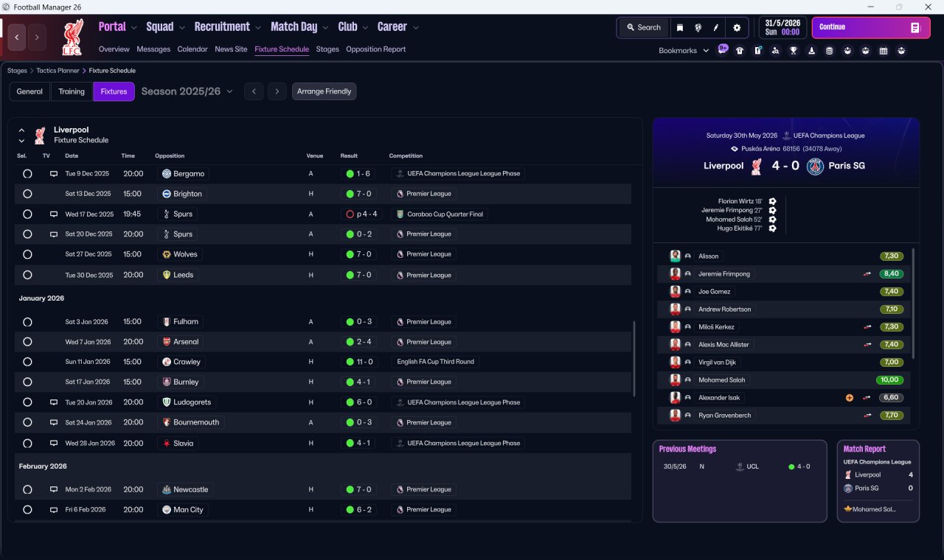Click the Arrange Friendly button
Viewport: 944px width, 560px height.
pyautogui.click(x=324, y=91)
